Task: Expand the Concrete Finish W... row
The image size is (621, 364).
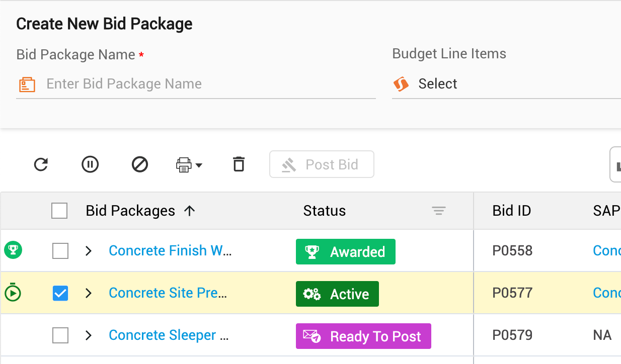Action: (89, 251)
